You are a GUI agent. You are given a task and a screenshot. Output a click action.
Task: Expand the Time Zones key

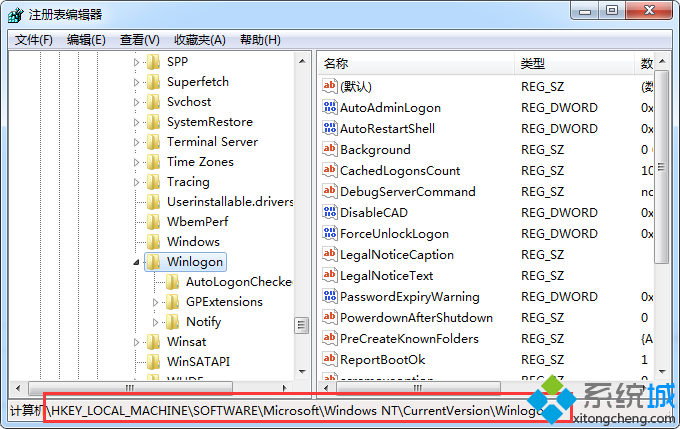click(x=136, y=162)
